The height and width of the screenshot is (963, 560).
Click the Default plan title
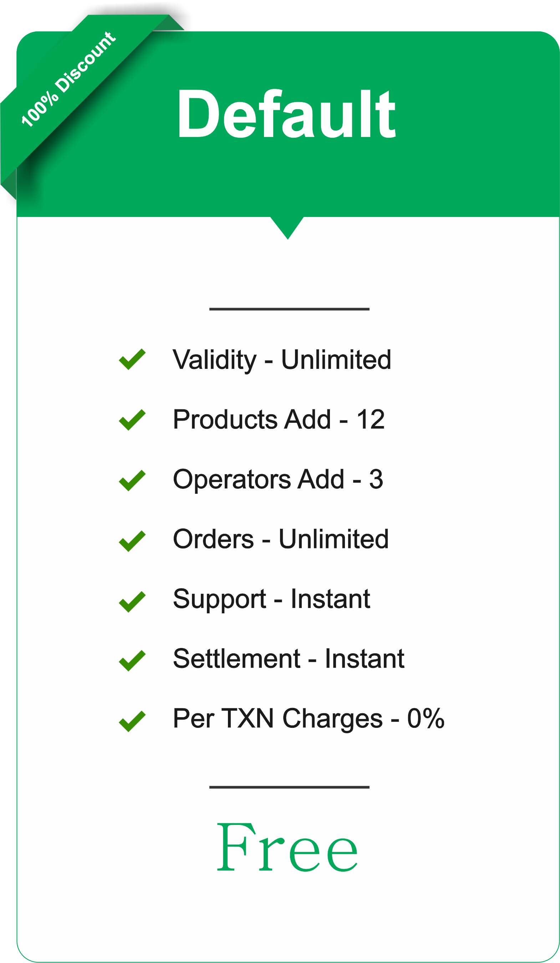[x=286, y=113]
